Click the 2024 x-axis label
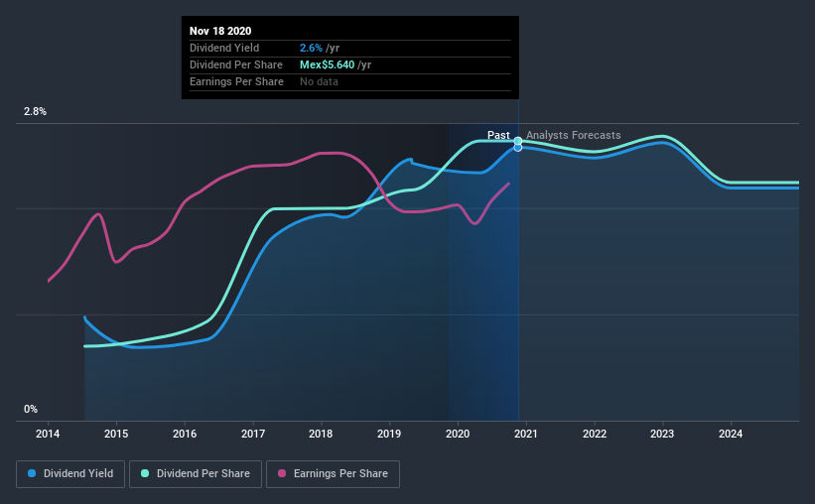The height and width of the screenshot is (504, 815). coord(731,434)
